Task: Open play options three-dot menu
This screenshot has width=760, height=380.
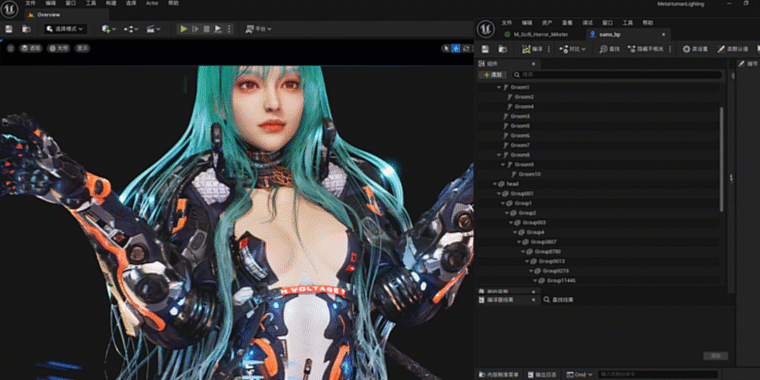Action: pos(229,29)
